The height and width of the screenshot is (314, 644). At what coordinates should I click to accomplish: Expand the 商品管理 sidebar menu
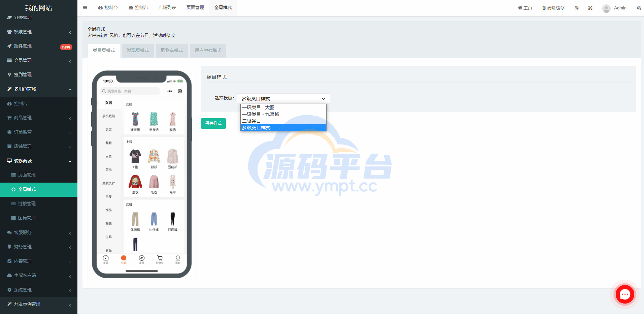coord(39,118)
